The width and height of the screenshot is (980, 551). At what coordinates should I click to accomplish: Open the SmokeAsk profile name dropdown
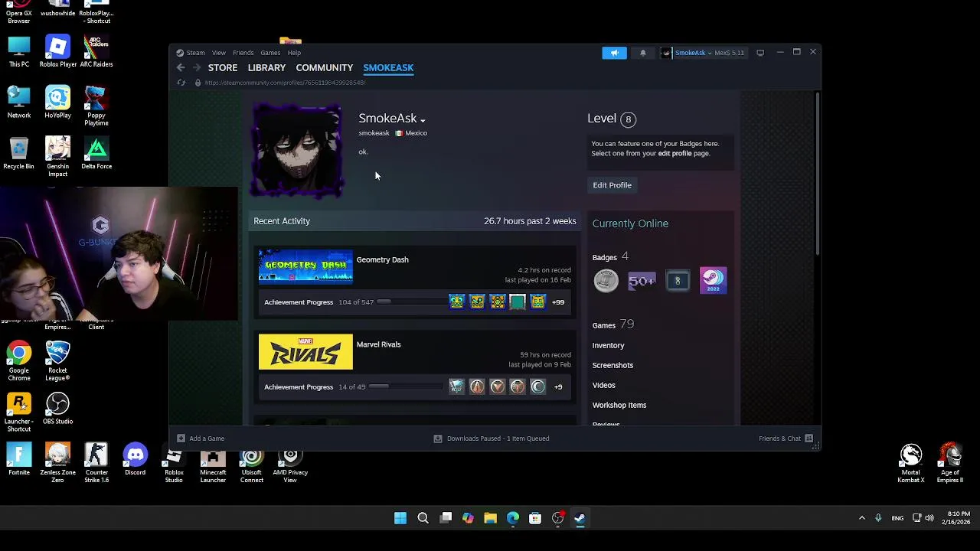coord(423,120)
